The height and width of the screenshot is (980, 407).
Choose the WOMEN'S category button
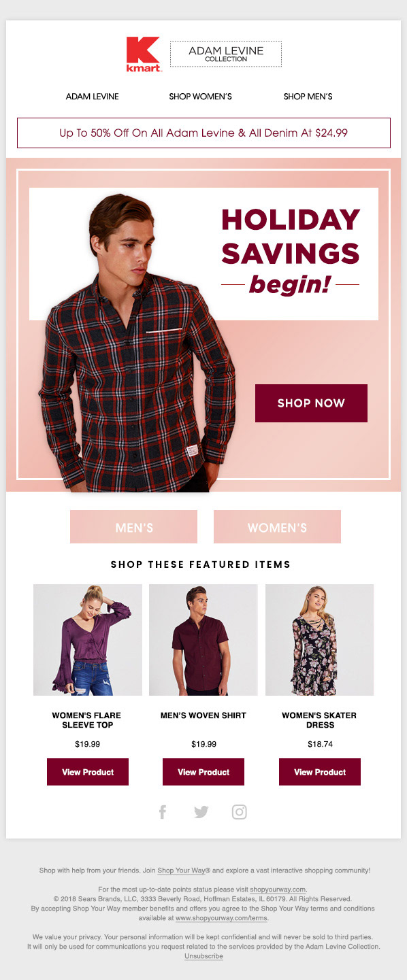[277, 527]
